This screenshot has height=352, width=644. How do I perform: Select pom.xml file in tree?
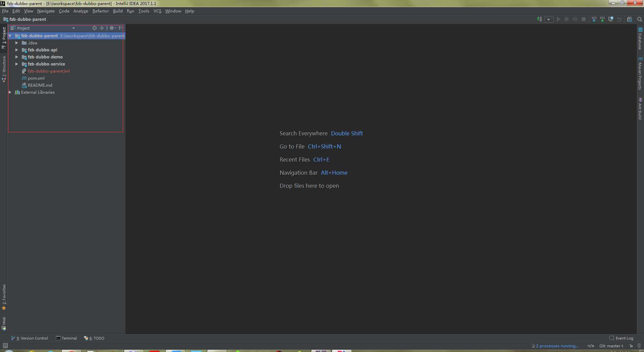36,78
